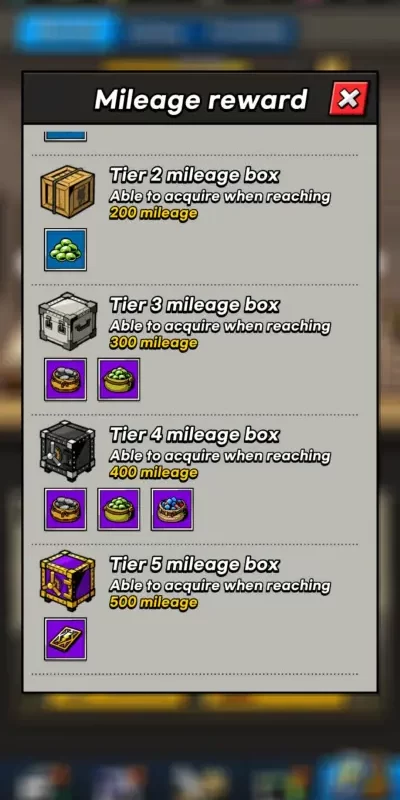Click the Tier 2 mileage box title
Viewport: 400px width, 800px height.
pyautogui.click(x=194, y=176)
